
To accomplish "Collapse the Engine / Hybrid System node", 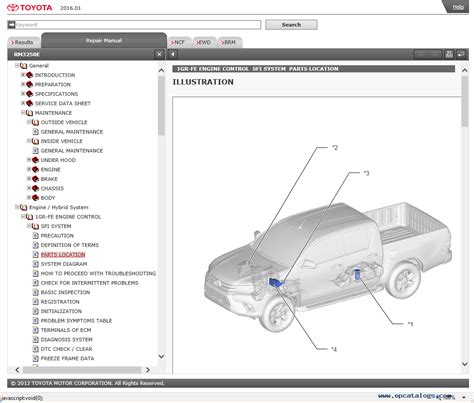I will point(17,207).
